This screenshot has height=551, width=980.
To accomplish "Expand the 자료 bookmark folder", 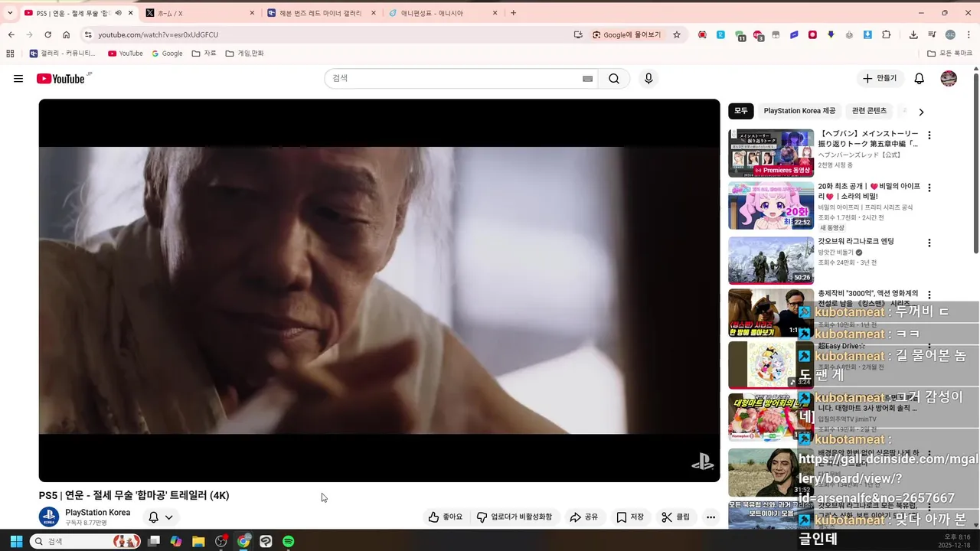I will click(204, 54).
